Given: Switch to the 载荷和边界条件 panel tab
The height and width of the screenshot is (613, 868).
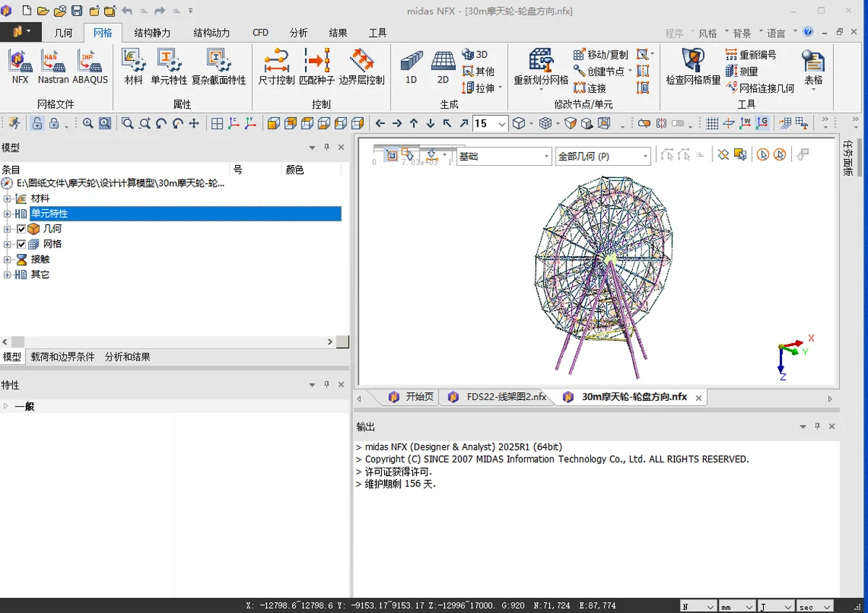Looking at the screenshot, I should coord(63,357).
